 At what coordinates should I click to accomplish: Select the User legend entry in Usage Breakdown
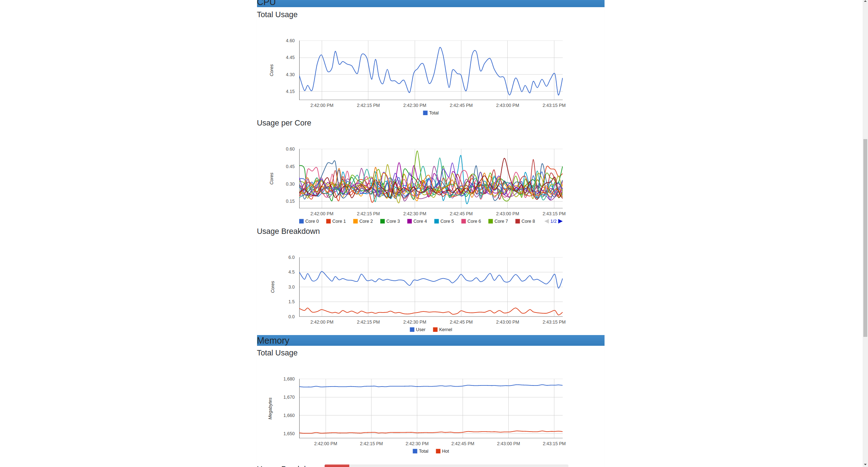(418, 330)
